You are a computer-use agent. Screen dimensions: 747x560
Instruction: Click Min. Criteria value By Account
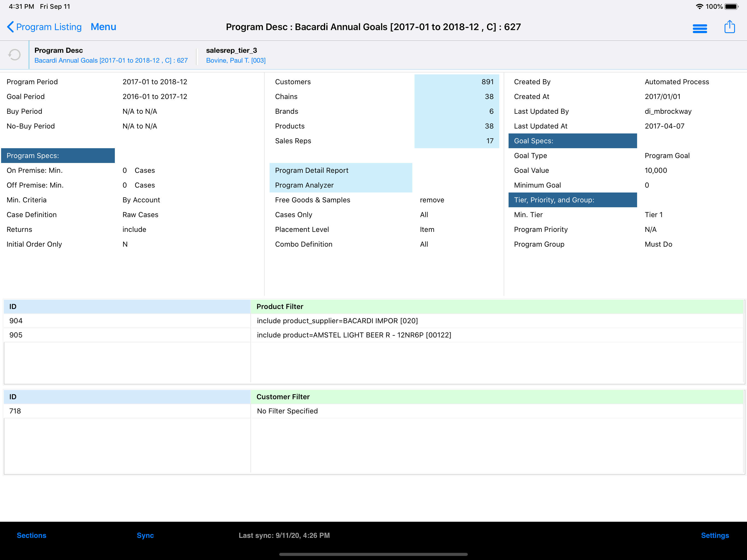click(x=141, y=200)
